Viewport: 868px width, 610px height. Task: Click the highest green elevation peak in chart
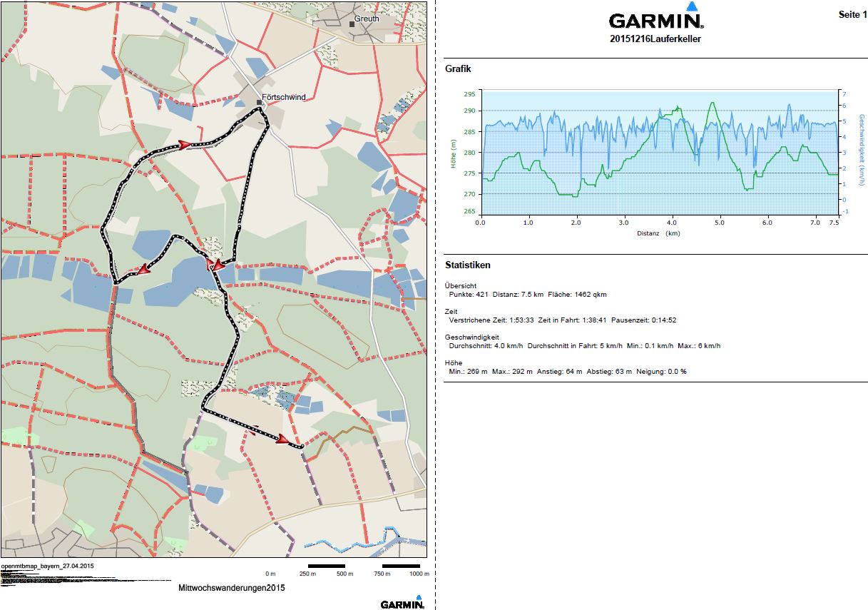(x=712, y=103)
